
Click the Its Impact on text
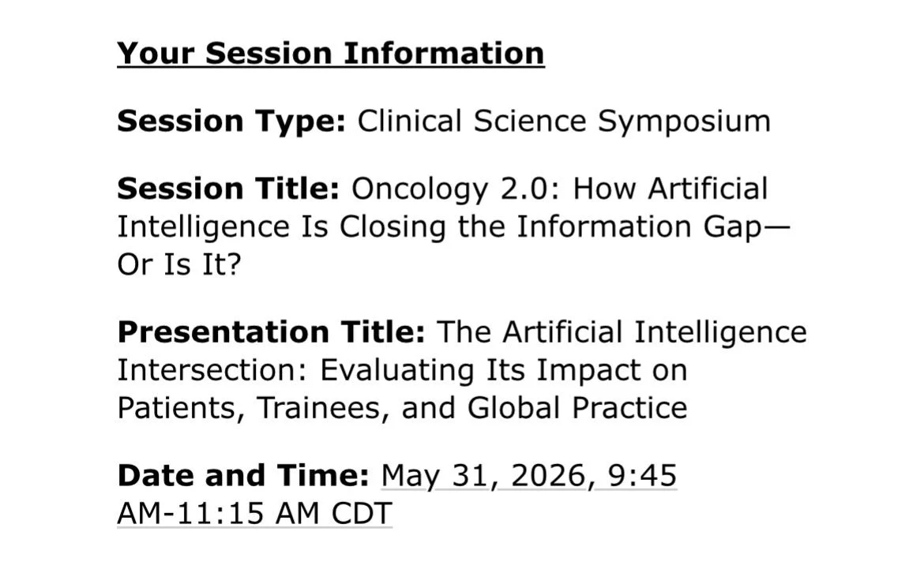pos(581,370)
